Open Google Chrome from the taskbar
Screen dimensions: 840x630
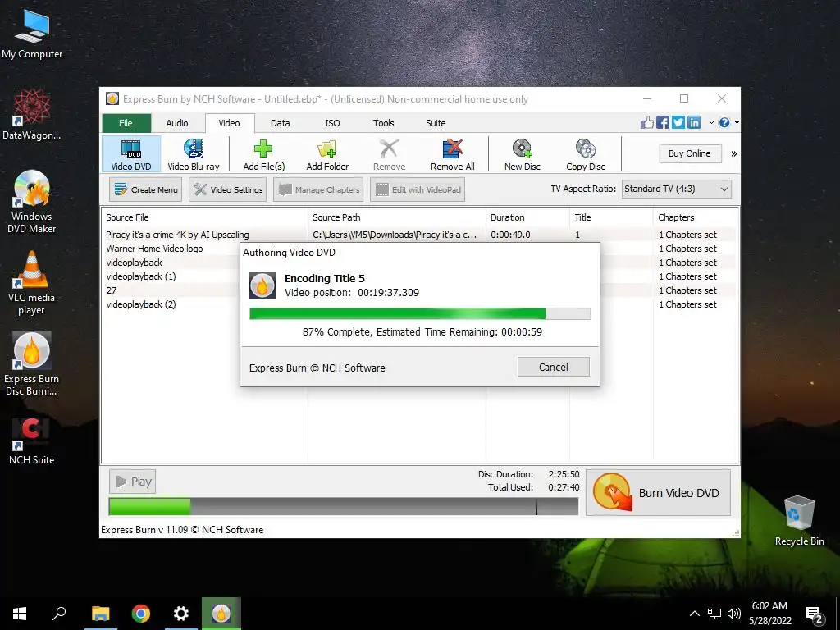tap(141, 614)
